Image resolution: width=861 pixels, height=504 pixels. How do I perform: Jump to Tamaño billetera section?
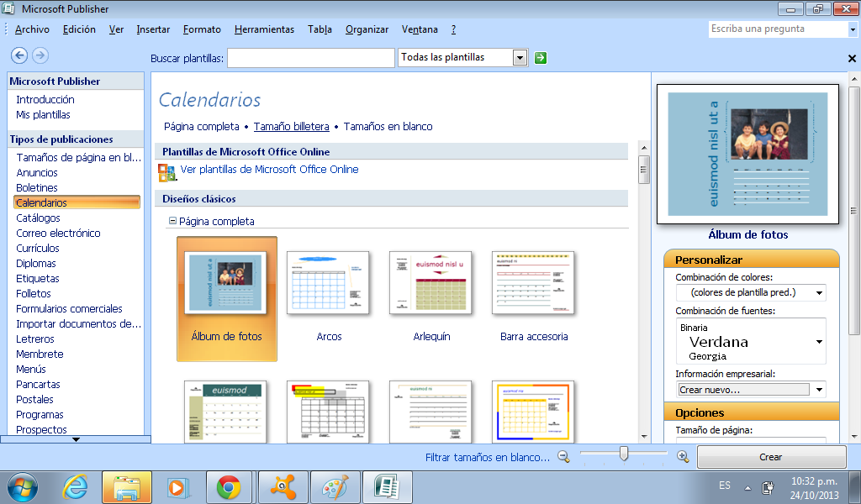291,127
